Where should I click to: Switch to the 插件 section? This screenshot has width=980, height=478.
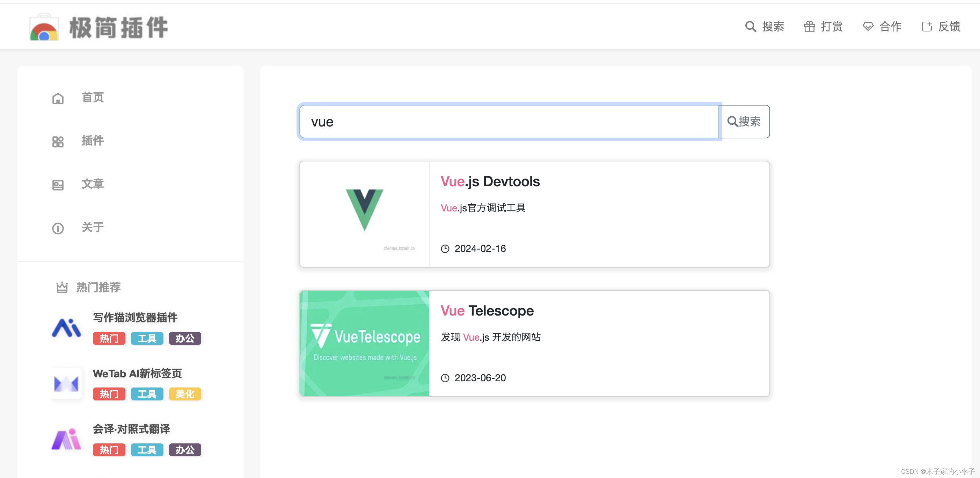click(x=93, y=141)
